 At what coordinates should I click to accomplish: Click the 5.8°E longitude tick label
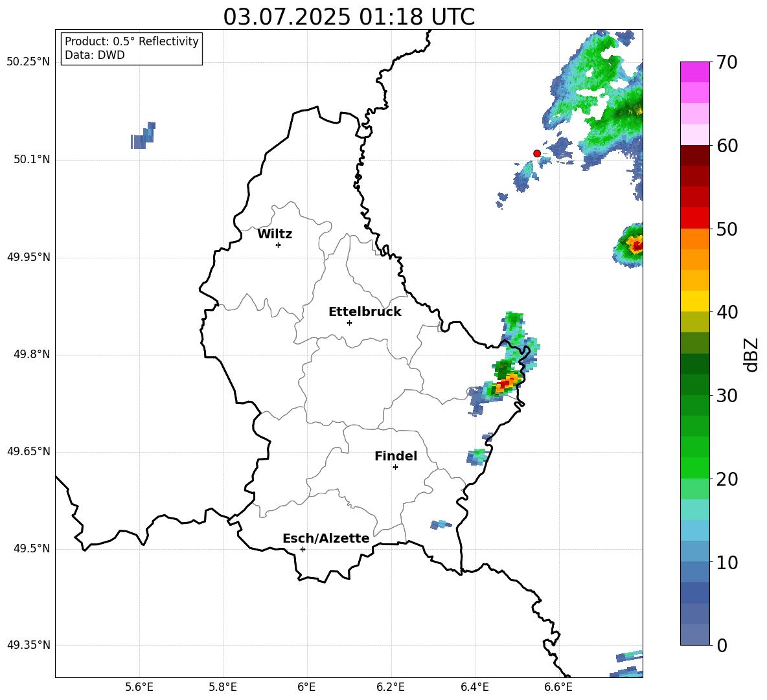coord(223,687)
